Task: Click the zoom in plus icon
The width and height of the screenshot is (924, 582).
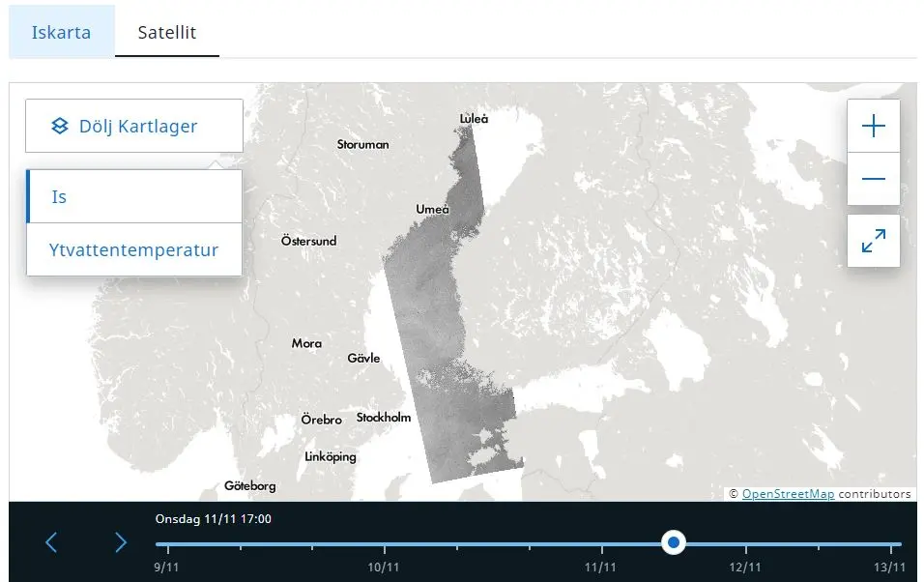Action: coord(873,126)
